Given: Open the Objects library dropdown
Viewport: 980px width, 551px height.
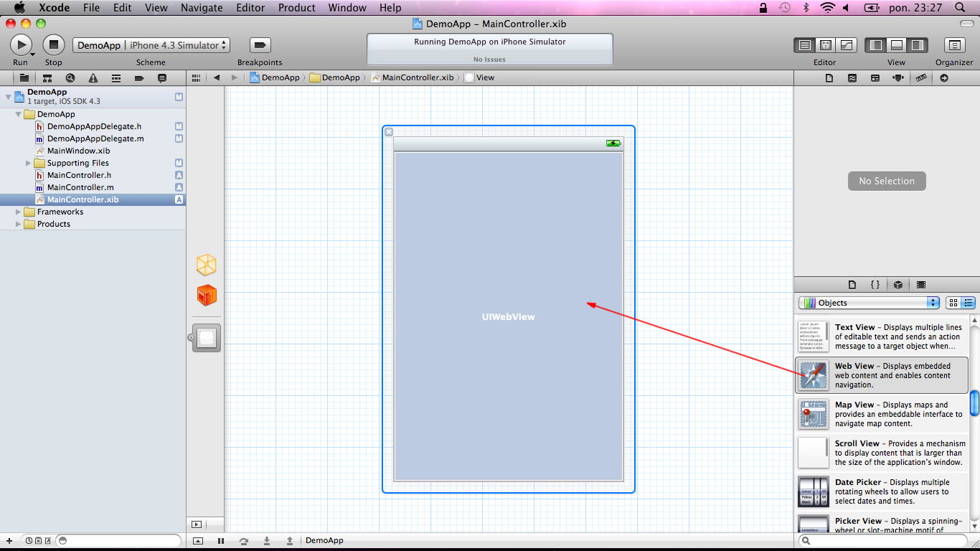Looking at the screenshot, I should tap(869, 303).
